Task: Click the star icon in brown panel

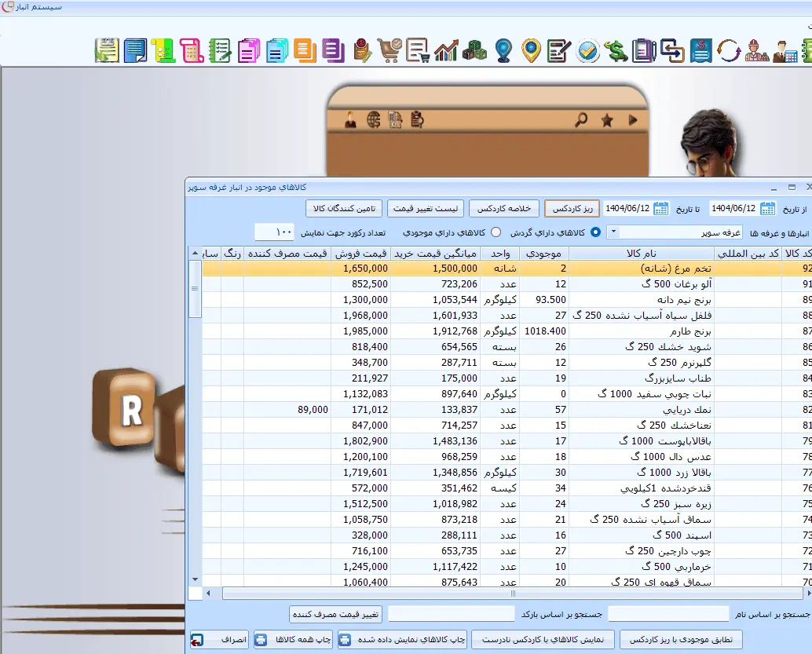Action: [x=606, y=120]
